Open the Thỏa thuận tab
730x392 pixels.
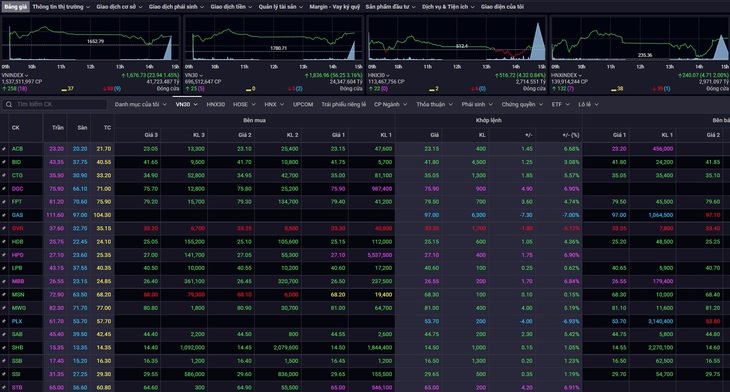[x=434, y=104]
